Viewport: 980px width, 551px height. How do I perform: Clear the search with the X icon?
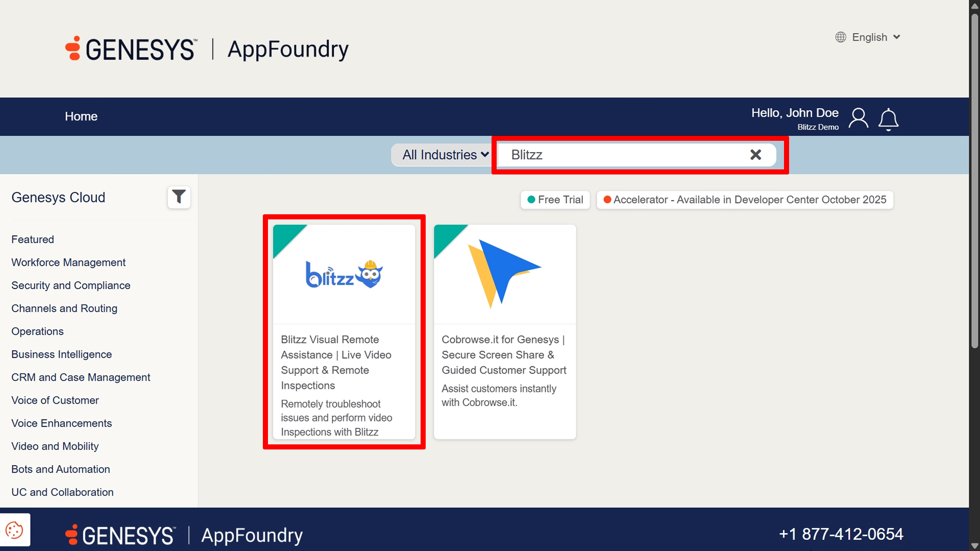coord(755,155)
